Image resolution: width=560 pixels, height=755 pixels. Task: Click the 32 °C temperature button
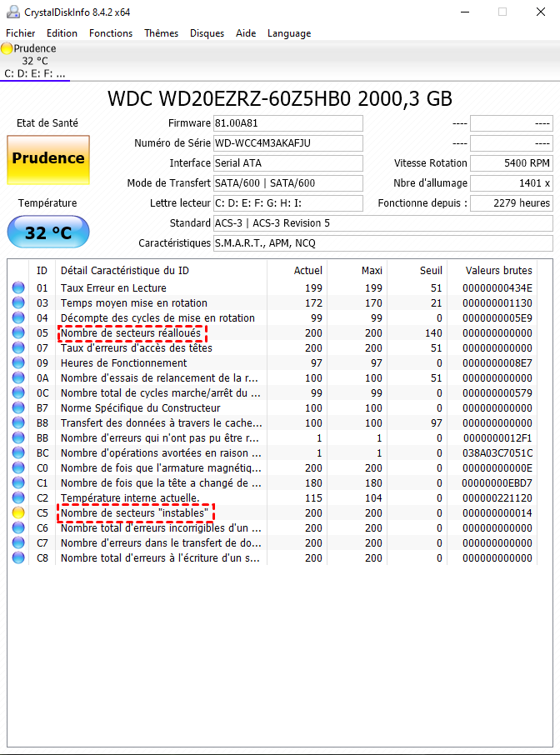(47, 232)
